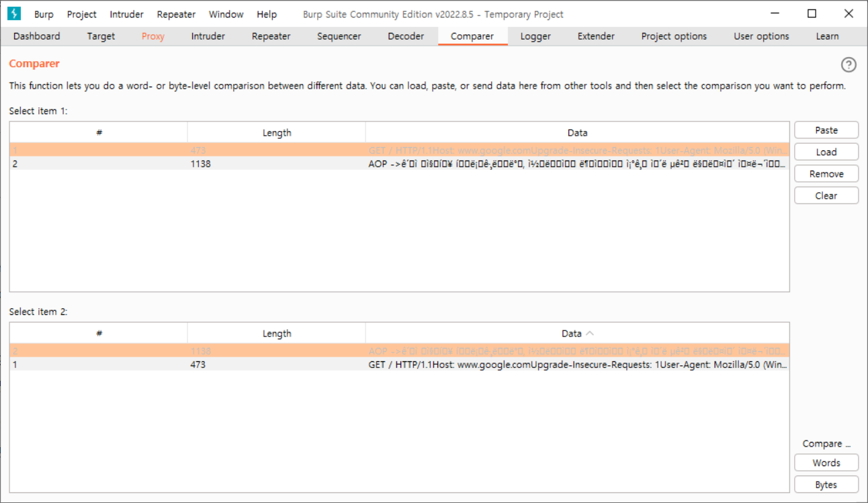Click the 'Select item 2:' label

pyautogui.click(x=38, y=312)
